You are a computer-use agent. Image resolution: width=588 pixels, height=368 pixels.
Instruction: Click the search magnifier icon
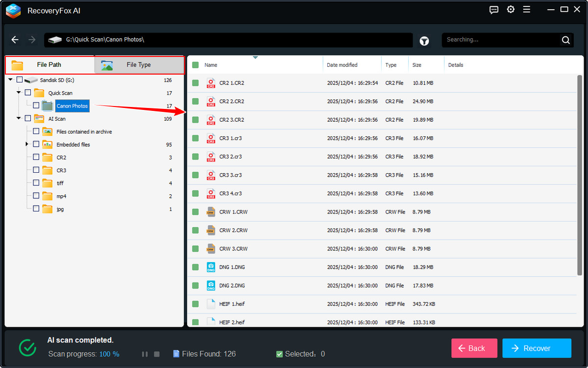coord(565,40)
